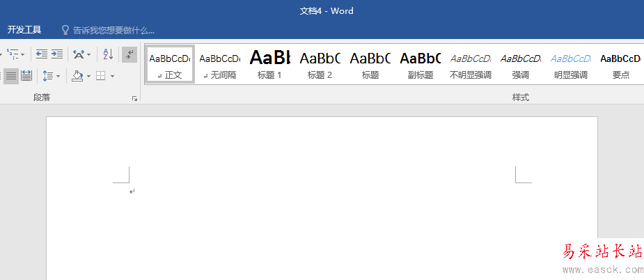Apply the 副标题 style
Viewport: 644px width, 280px height.
coord(420,64)
